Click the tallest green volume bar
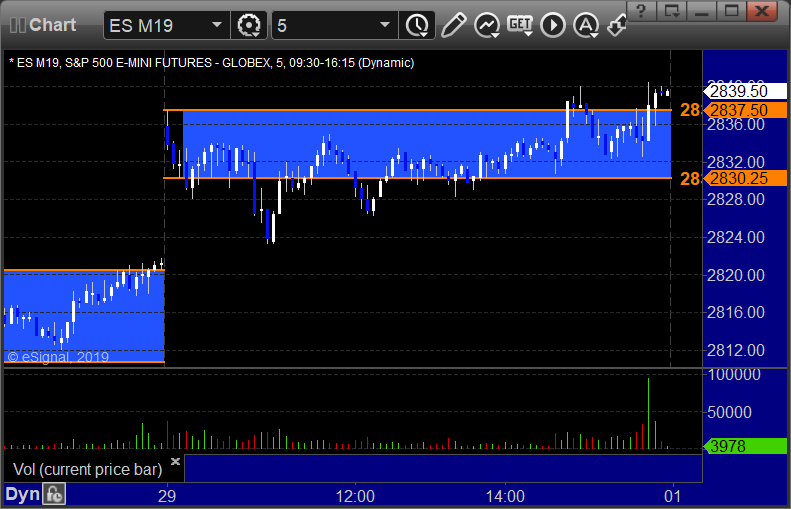Screen dimensions: 791x509 tap(648, 413)
